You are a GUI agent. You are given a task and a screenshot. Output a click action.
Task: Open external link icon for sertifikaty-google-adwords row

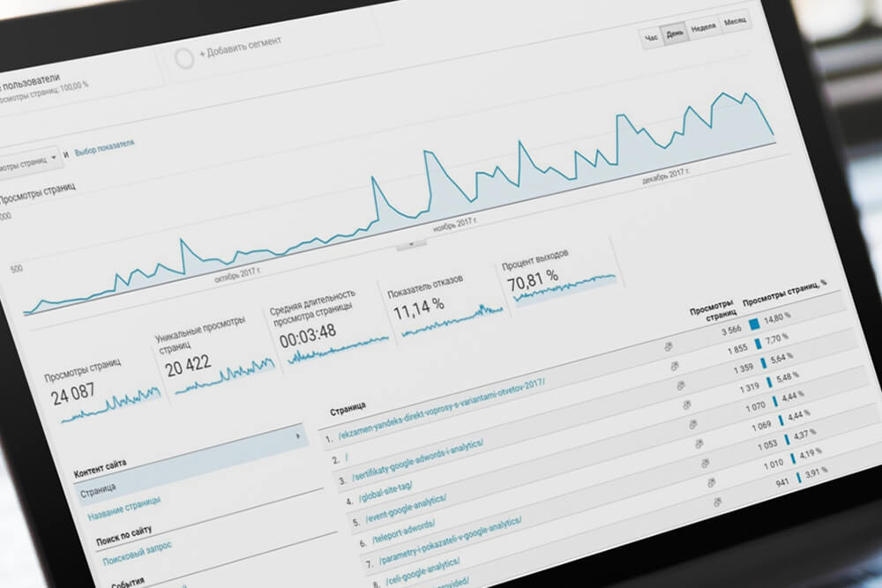(681, 386)
